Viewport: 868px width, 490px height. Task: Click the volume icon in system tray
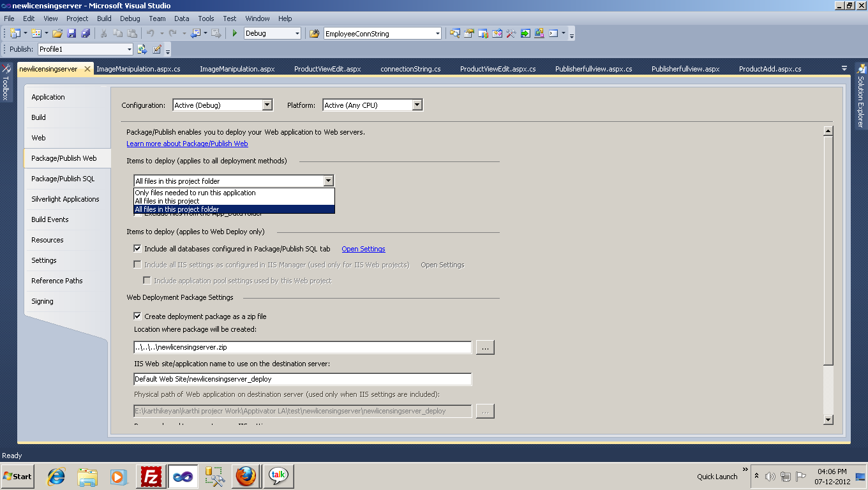[770, 477]
